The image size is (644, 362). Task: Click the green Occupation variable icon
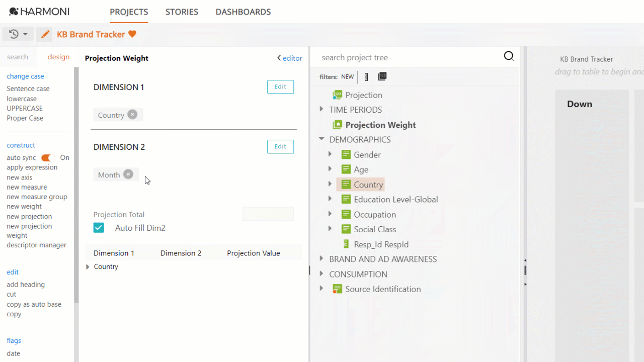pyautogui.click(x=346, y=214)
